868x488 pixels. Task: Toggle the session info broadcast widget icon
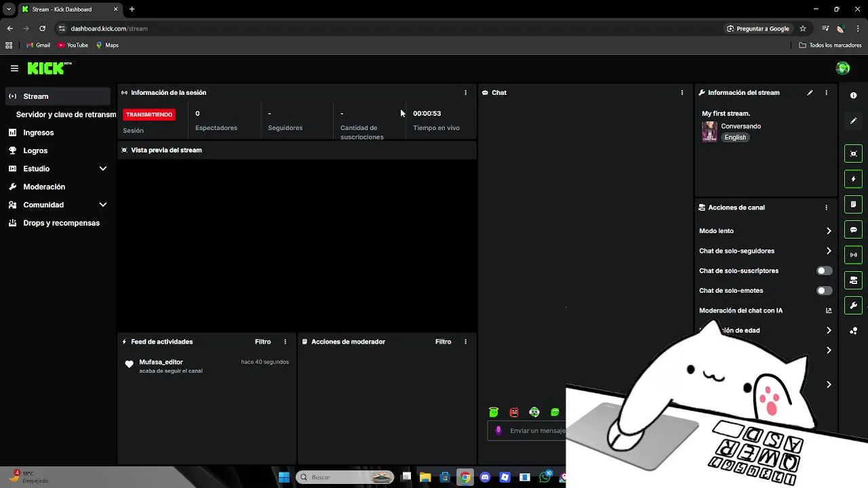[x=854, y=255]
